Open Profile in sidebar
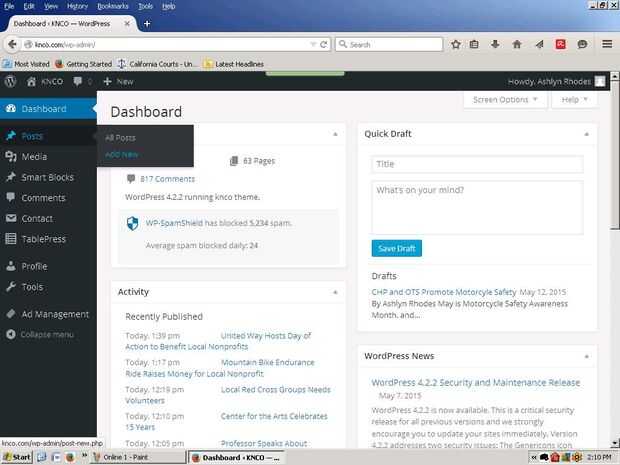The image size is (620, 465). [34, 266]
